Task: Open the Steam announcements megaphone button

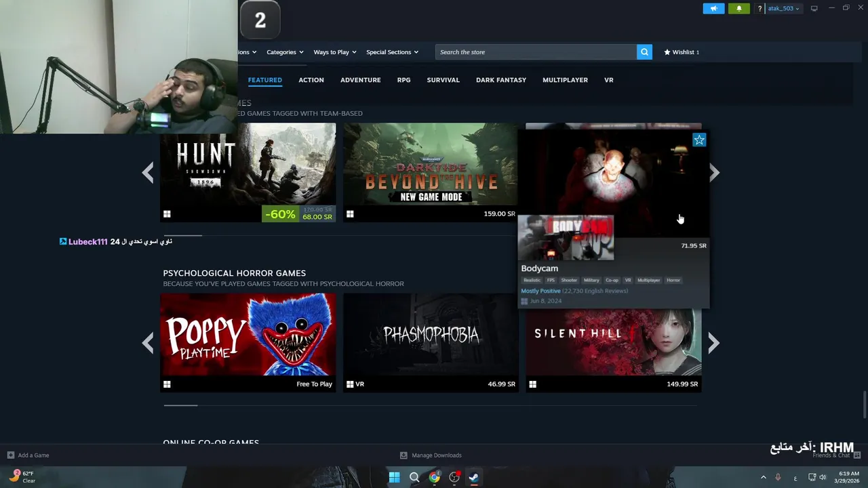Action: pos(713,8)
